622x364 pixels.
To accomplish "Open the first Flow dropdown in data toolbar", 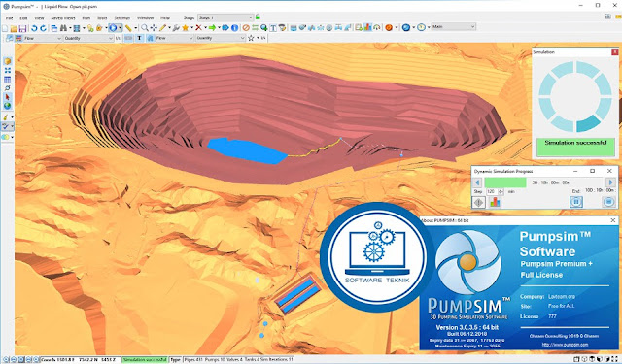I will [43, 39].
